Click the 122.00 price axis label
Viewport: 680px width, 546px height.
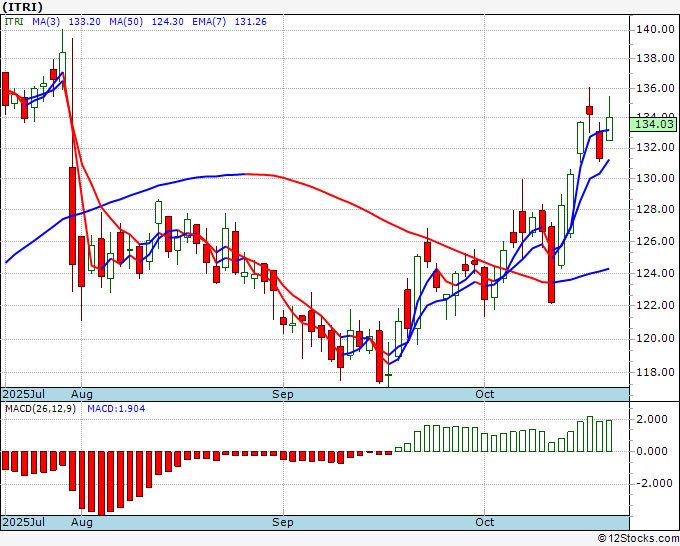655,305
